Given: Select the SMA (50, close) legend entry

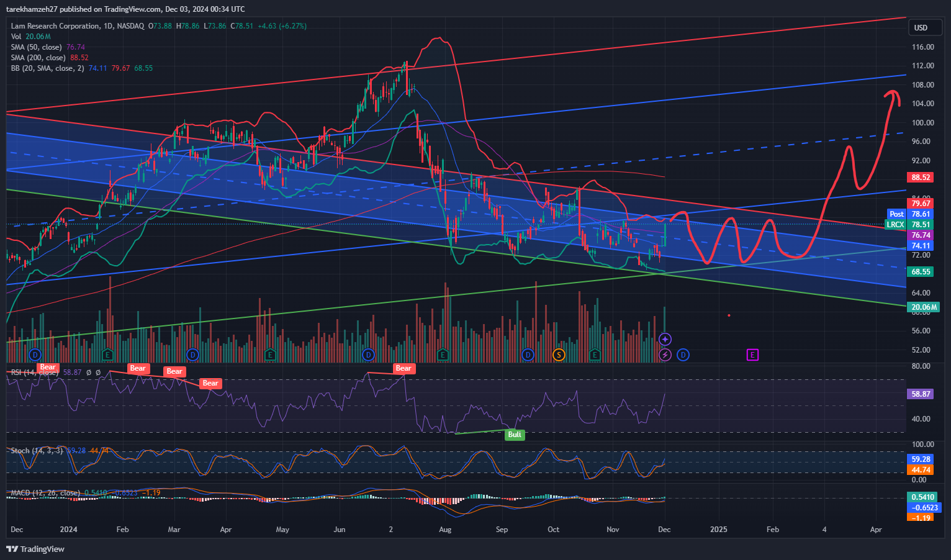Looking at the screenshot, I should pyautogui.click(x=48, y=47).
